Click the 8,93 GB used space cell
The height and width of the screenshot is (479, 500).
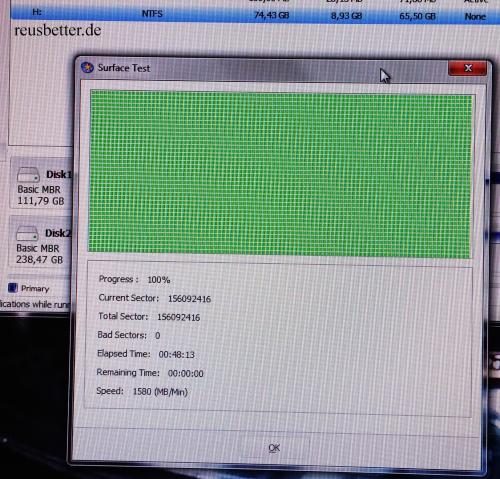(x=346, y=16)
